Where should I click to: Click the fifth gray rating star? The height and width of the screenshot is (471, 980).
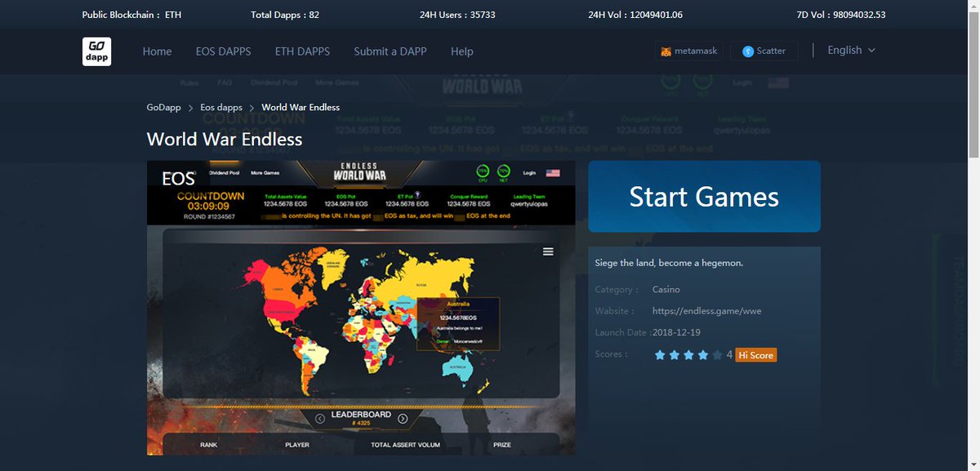[717, 355]
